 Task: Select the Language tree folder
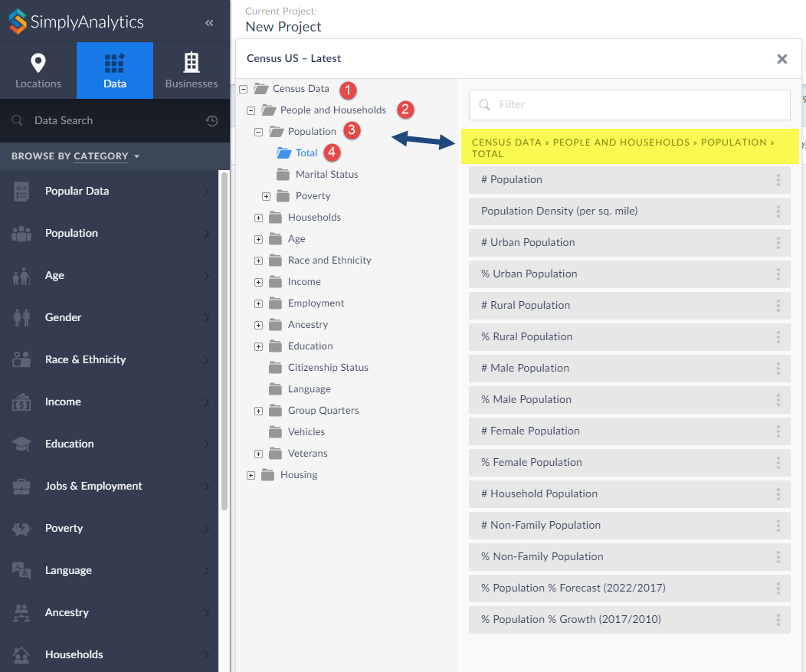point(300,389)
